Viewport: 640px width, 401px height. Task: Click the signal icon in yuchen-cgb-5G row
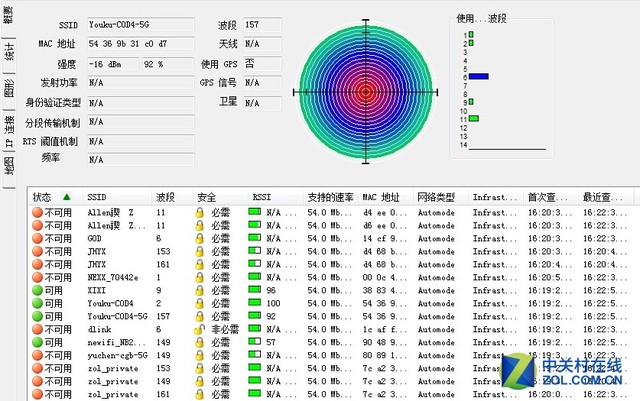click(x=255, y=354)
